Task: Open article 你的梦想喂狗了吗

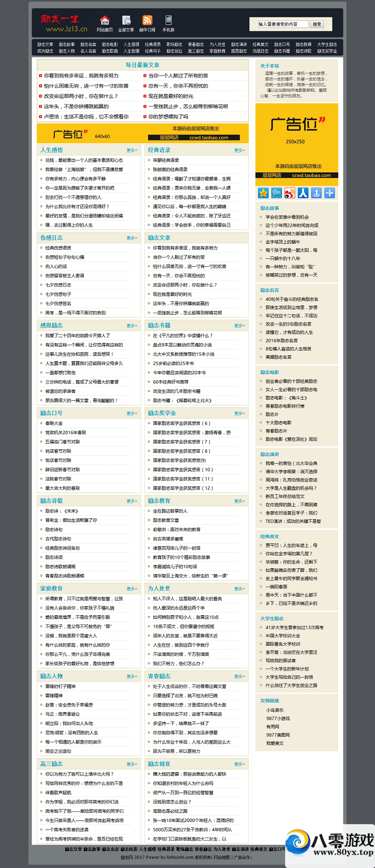Action: [168, 116]
